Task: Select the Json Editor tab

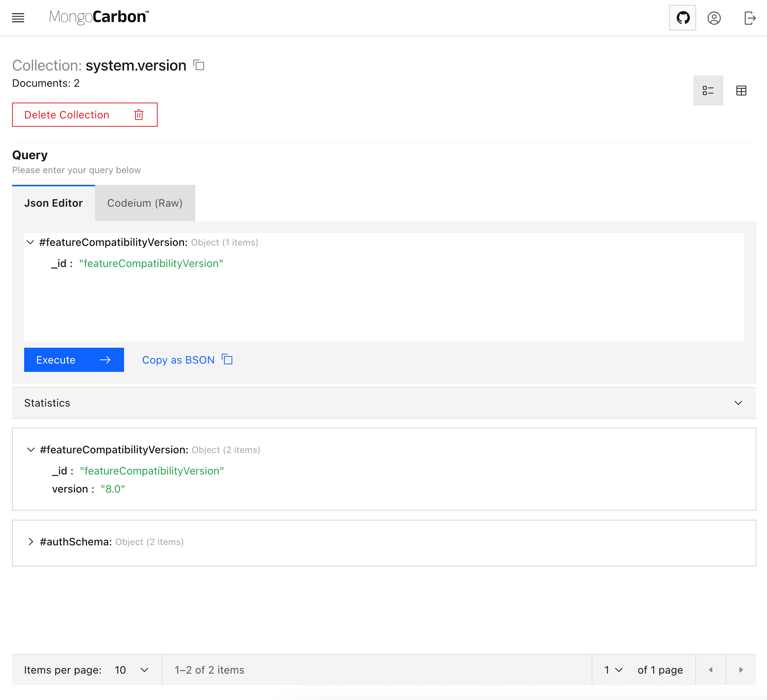Action: click(53, 203)
